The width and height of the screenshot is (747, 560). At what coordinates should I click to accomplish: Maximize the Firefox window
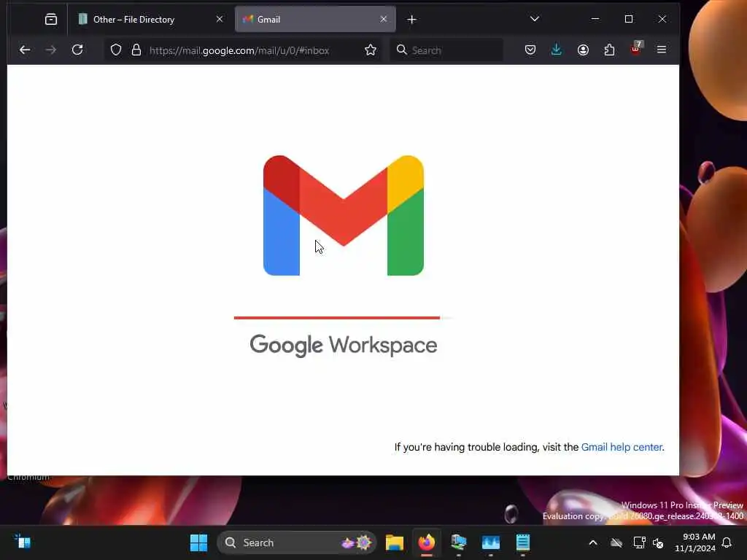(629, 19)
